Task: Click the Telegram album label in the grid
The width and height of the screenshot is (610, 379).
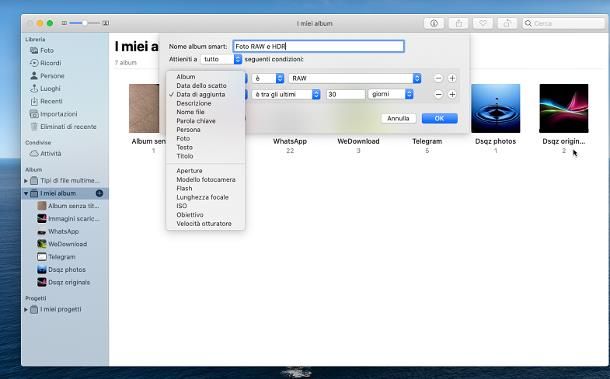Action: pyautogui.click(x=427, y=141)
